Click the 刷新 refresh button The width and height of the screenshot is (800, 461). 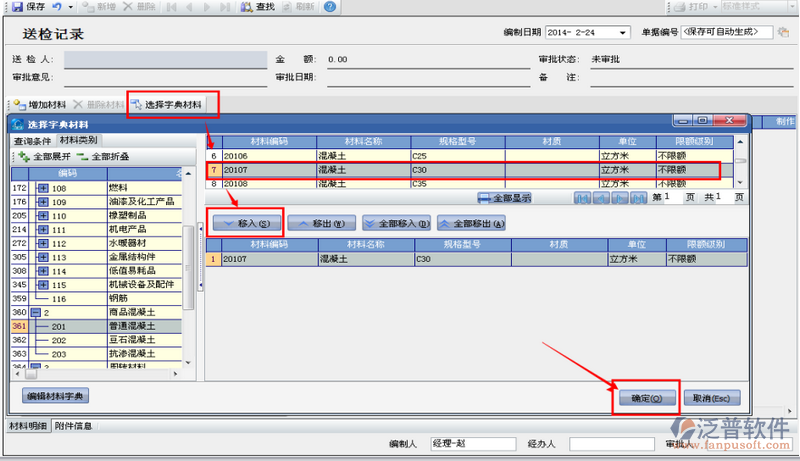pyautogui.click(x=298, y=7)
